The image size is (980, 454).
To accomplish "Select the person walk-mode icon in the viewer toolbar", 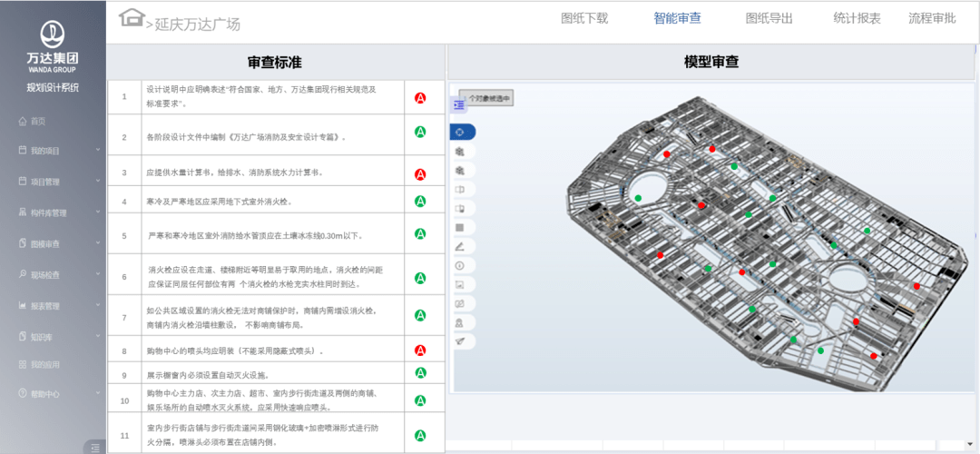I will [x=460, y=322].
